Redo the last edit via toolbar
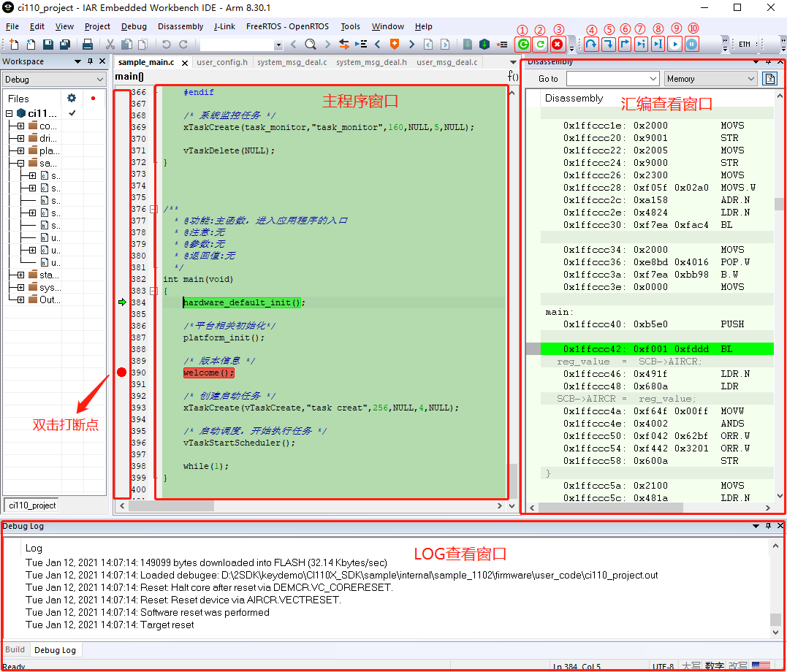The width and height of the screenshot is (787, 672). tap(183, 45)
